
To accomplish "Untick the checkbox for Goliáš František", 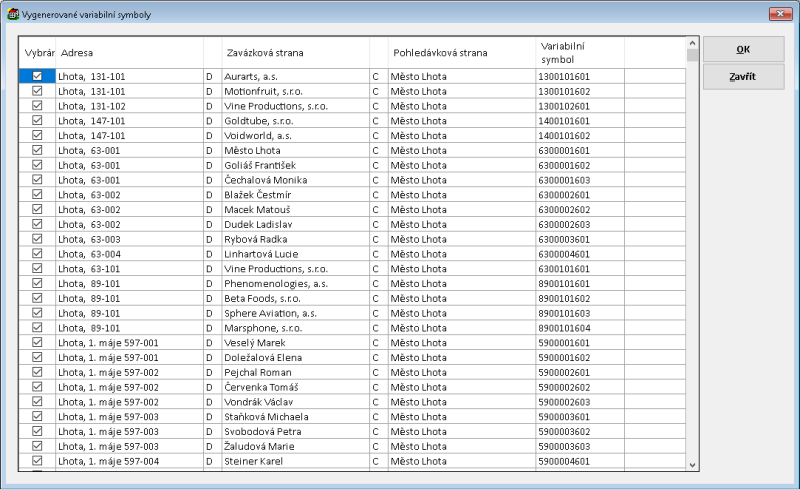I will pyautogui.click(x=38, y=165).
